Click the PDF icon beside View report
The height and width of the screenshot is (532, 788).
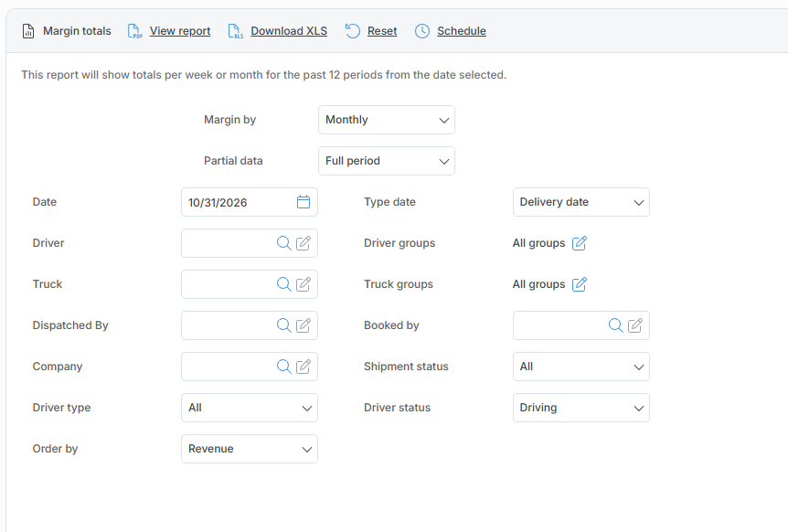135,31
